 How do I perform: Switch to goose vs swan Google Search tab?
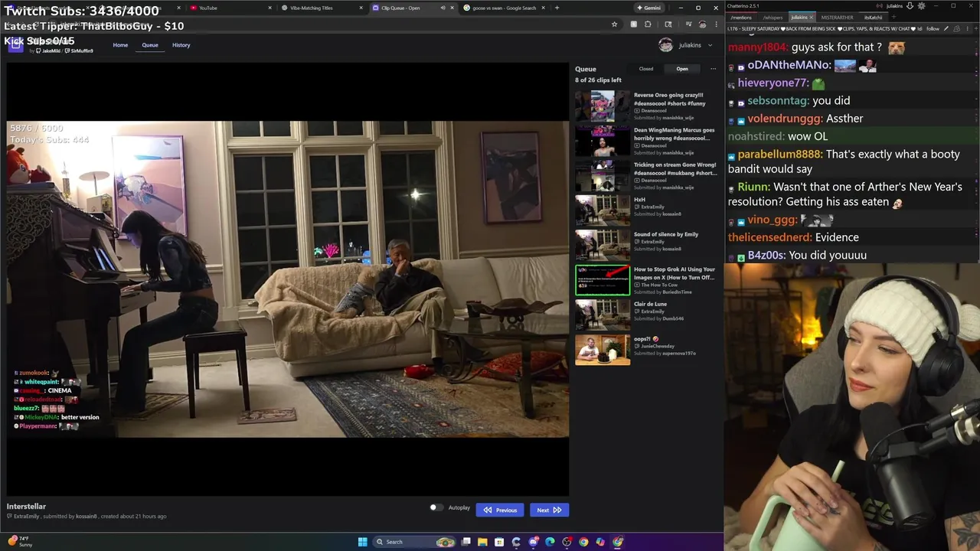click(504, 8)
